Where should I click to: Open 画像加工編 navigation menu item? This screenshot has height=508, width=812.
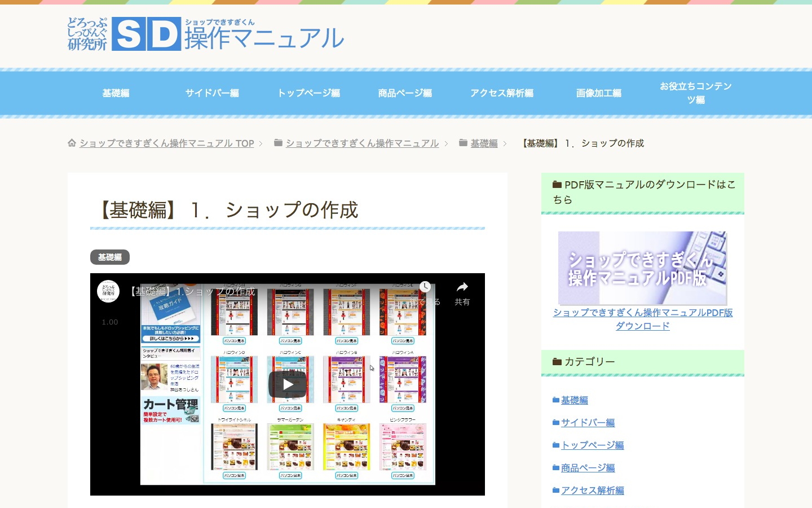599,93
